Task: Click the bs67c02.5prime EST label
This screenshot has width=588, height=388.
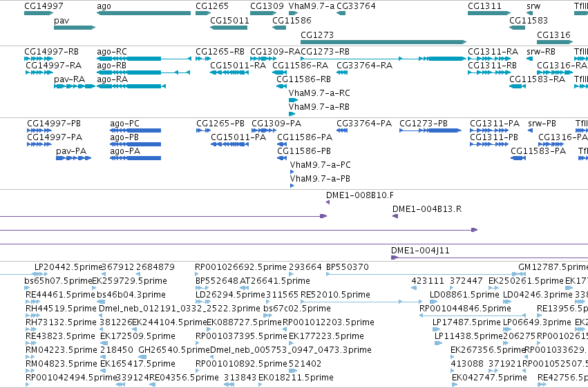Action: click(297, 309)
